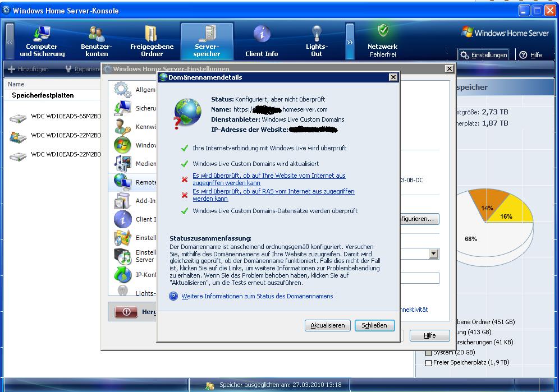Select row WDC WD10EADS-22M2B0 with Windows flag
The width and height of the screenshot is (559, 392).
pos(55,135)
